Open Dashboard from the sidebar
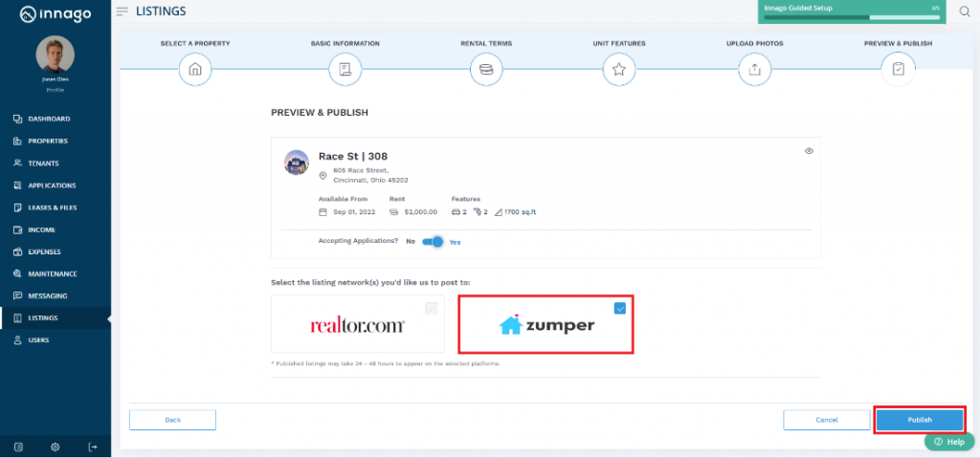 click(49, 119)
